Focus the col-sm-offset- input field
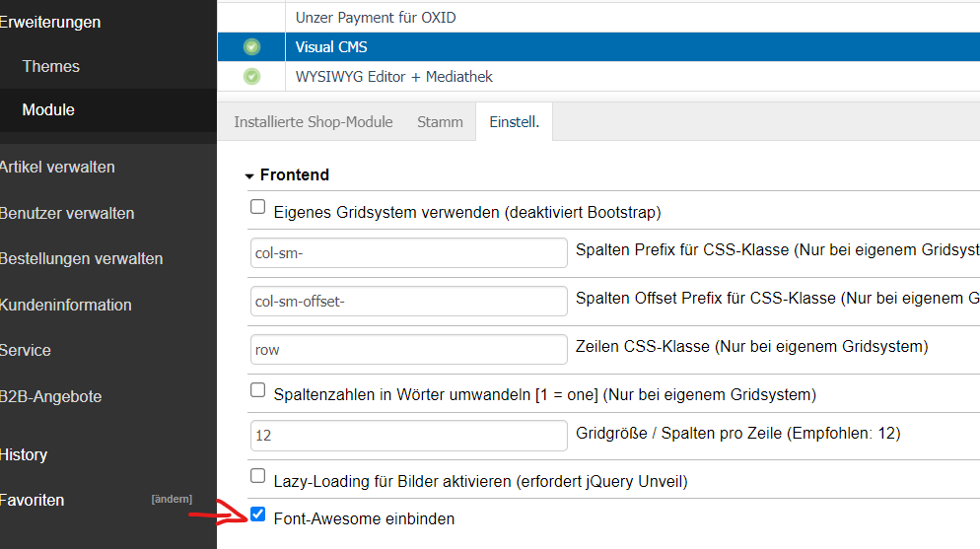This screenshot has width=980, height=549. point(408,301)
